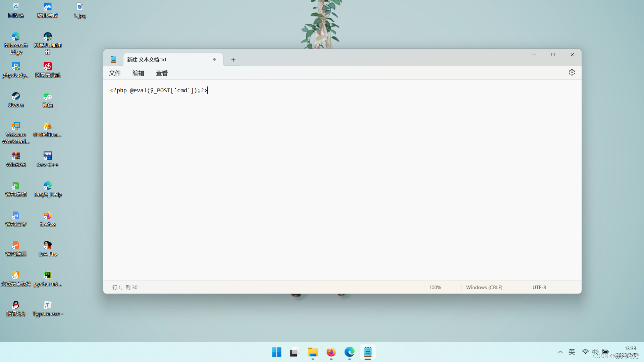644x362 pixels.
Task: Click the unsaved dot on 新建 文本文档.txt tab
Action: [214, 59]
